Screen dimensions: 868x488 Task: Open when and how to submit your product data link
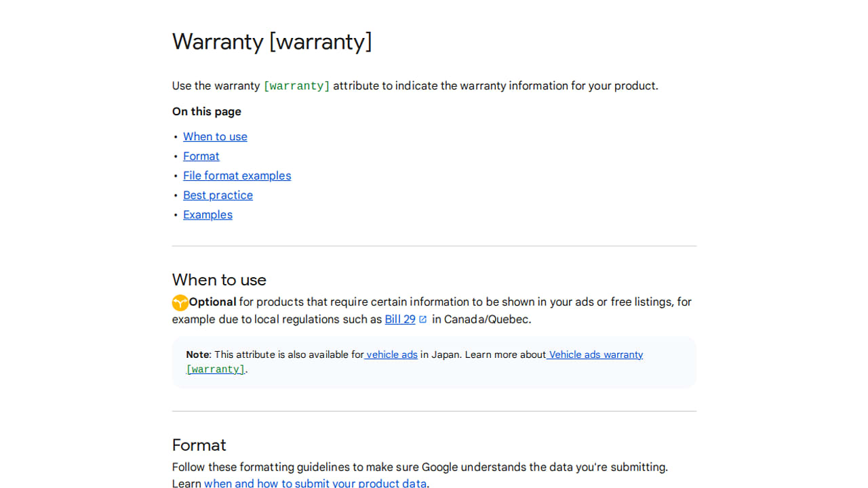coord(315,483)
